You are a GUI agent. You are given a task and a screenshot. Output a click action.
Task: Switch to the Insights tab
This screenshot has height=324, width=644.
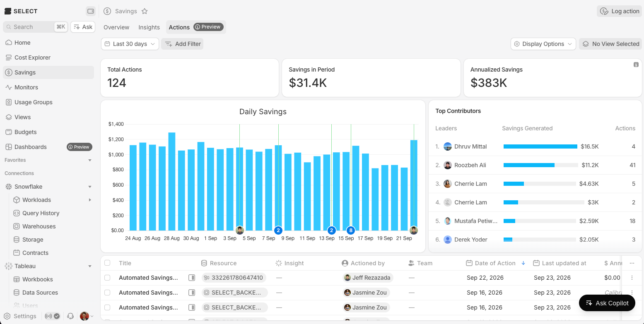[x=149, y=27]
